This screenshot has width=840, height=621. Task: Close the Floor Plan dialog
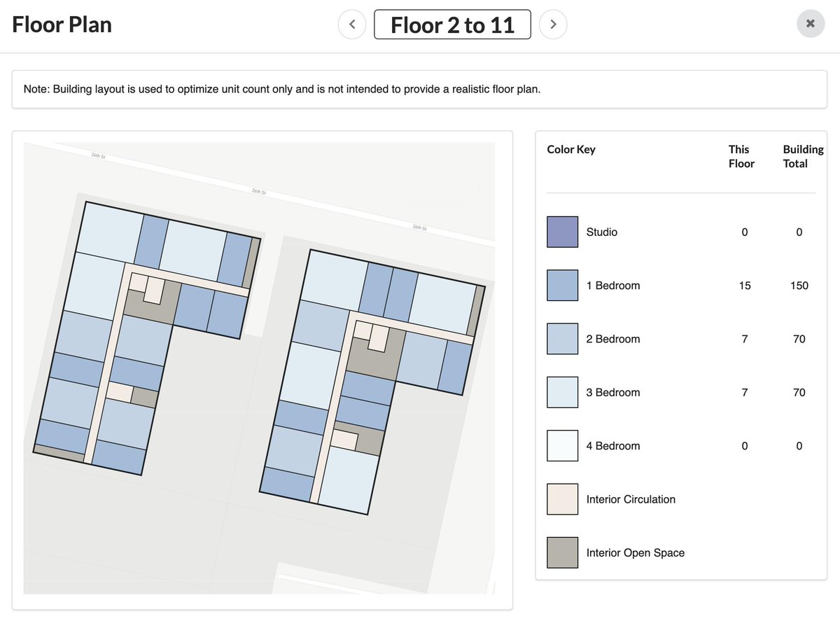click(811, 24)
